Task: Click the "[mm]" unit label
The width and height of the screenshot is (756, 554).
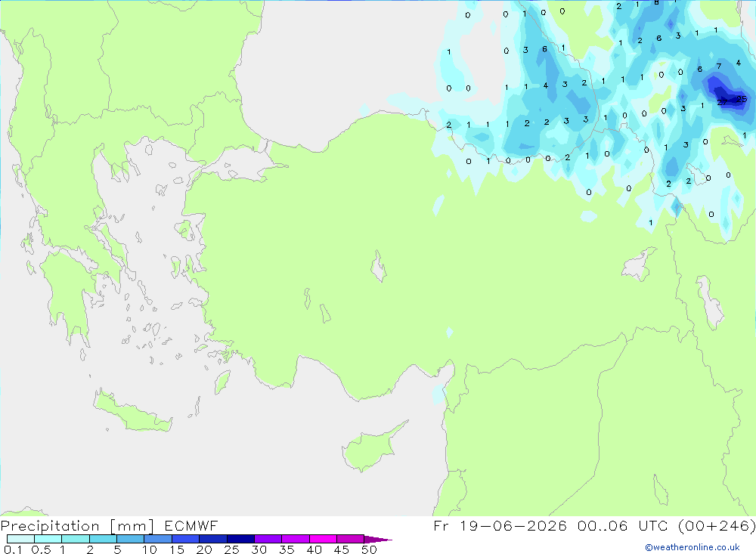Action: pyautogui.click(x=132, y=526)
